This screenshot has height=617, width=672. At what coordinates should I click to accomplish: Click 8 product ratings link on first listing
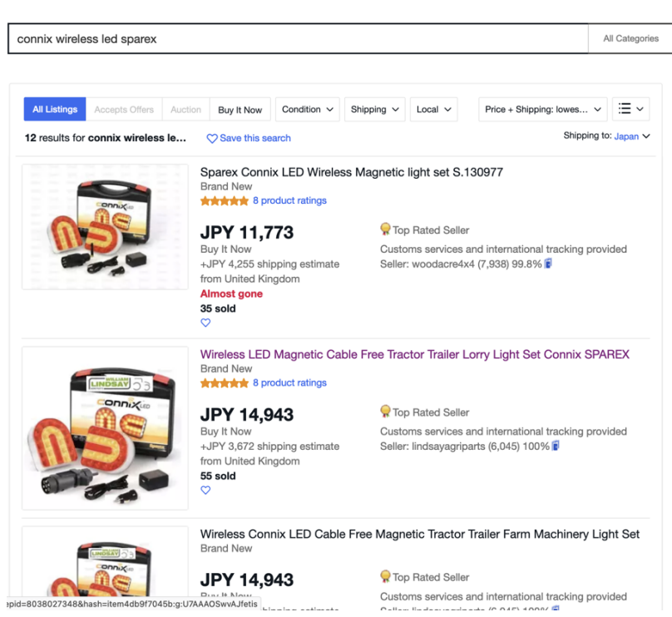click(289, 200)
